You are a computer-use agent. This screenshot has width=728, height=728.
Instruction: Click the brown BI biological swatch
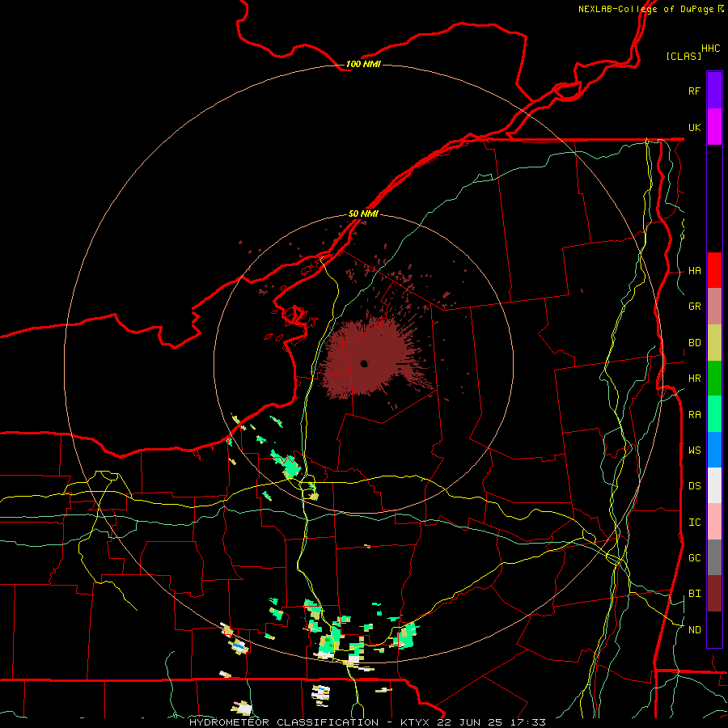714,594
